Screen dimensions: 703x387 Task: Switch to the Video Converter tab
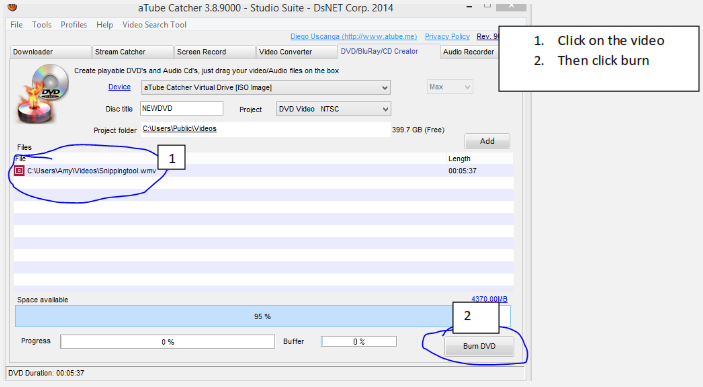(x=297, y=52)
